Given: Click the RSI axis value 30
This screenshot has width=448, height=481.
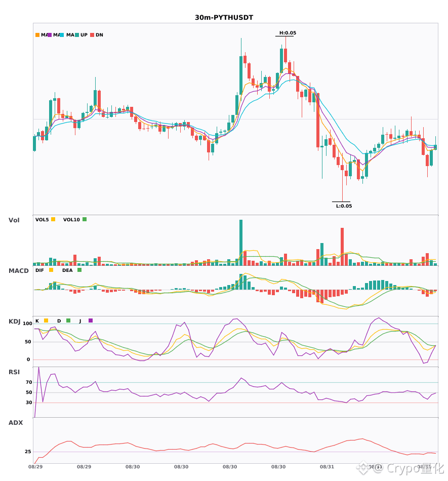Looking at the screenshot, I should (29, 403).
